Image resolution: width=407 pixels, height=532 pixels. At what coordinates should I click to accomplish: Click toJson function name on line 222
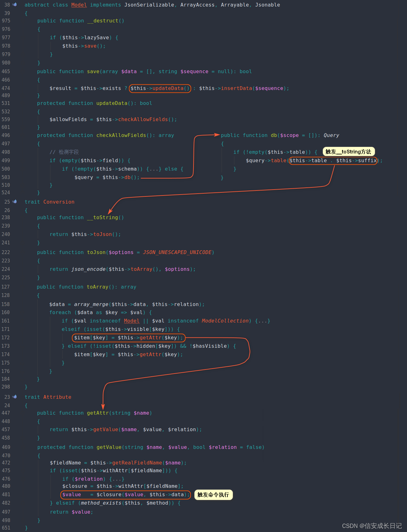click(x=96, y=252)
